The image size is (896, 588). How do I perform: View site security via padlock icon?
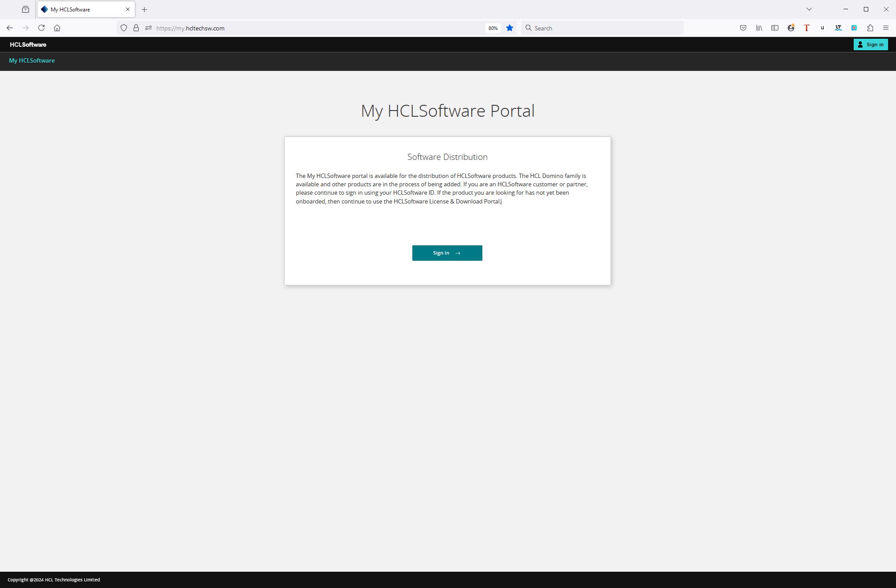click(136, 28)
